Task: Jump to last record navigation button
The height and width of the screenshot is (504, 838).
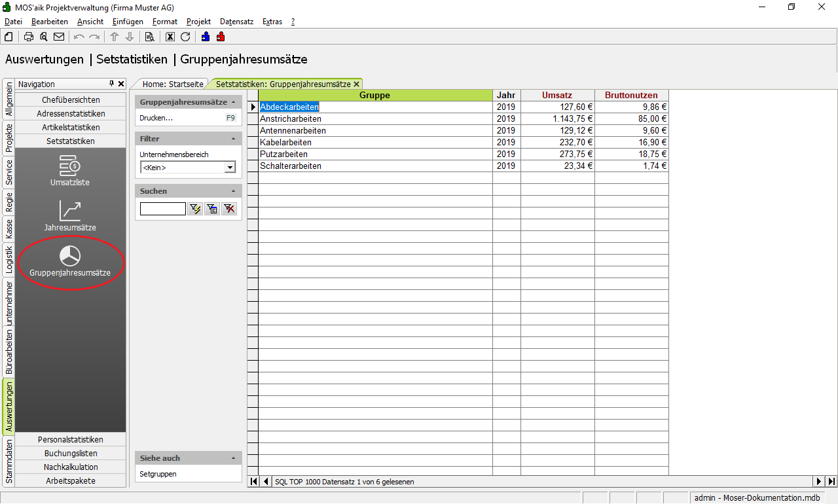Action: coord(831,482)
